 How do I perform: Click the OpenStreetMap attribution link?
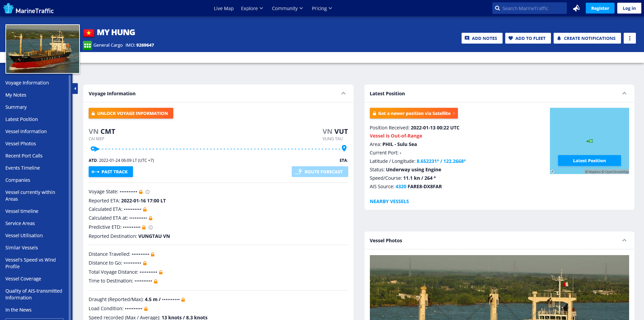[615, 172]
